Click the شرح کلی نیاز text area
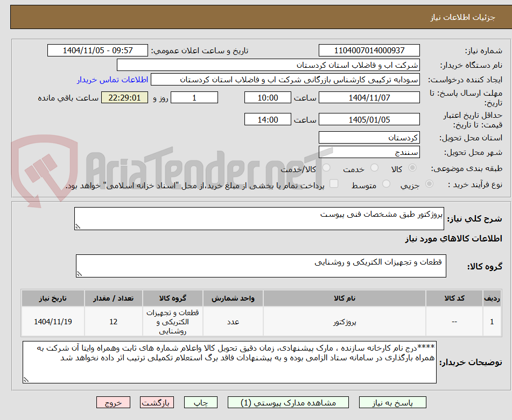This screenshot has width=512, height=420. click(x=259, y=218)
